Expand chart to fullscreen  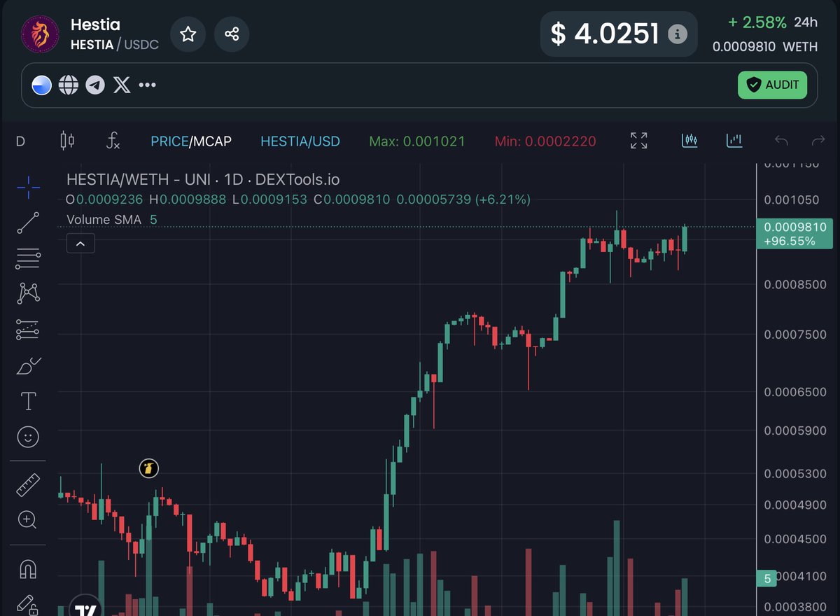(638, 141)
